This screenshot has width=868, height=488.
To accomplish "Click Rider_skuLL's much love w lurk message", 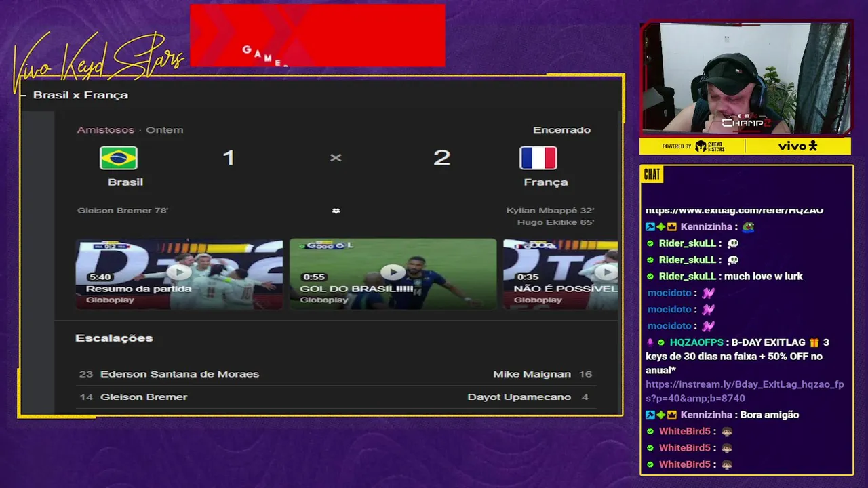I will (x=764, y=277).
